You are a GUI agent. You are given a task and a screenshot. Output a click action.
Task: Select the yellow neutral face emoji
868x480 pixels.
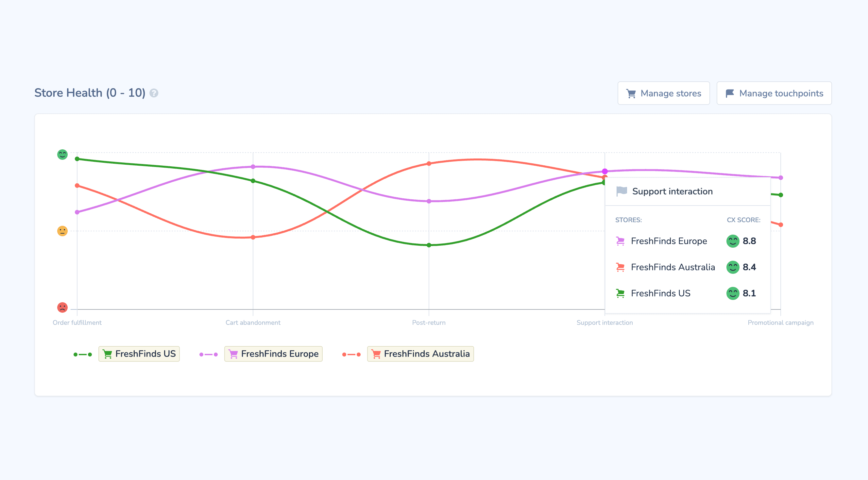coord(62,231)
